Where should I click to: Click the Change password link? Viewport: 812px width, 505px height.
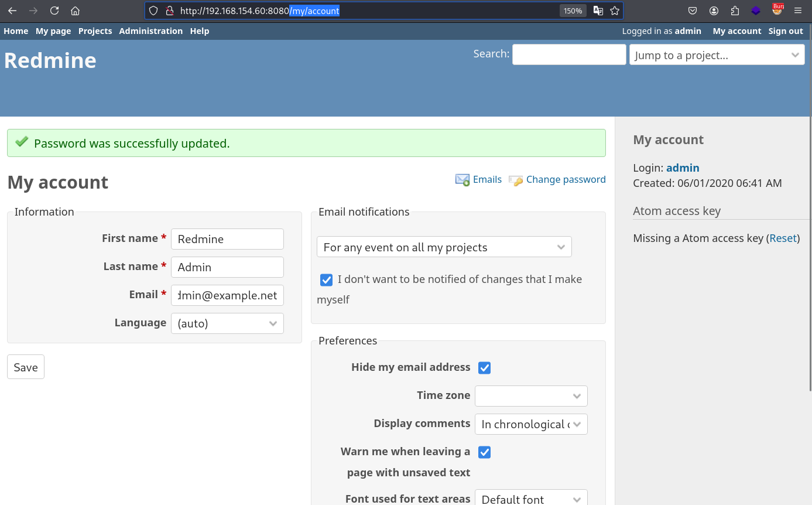click(x=566, y=179)
